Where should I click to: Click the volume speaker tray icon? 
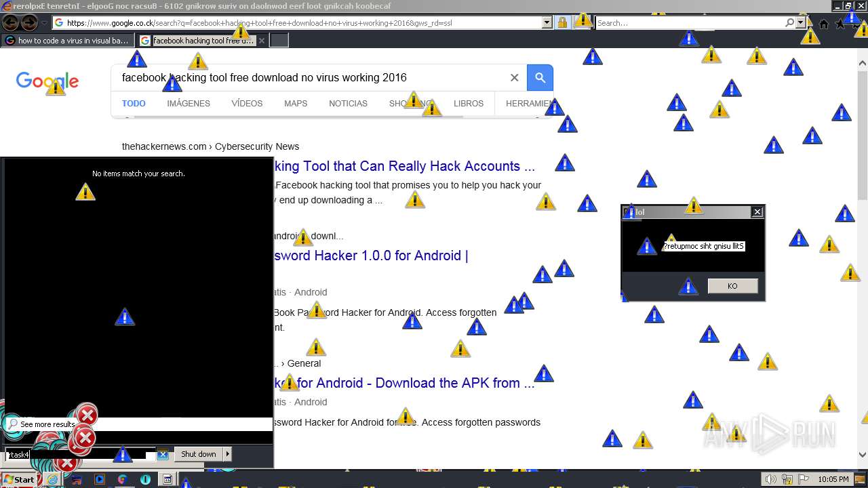click(x=771, y=479)
